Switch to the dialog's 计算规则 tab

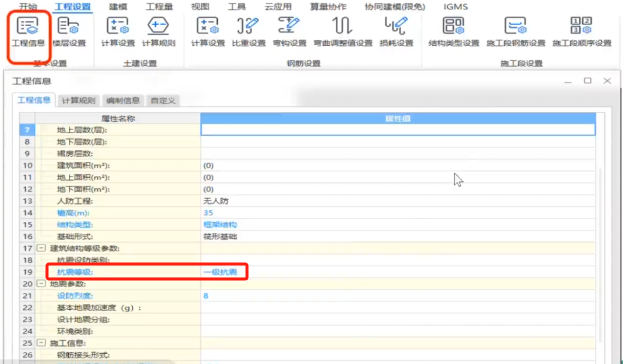tap(79, 101)
